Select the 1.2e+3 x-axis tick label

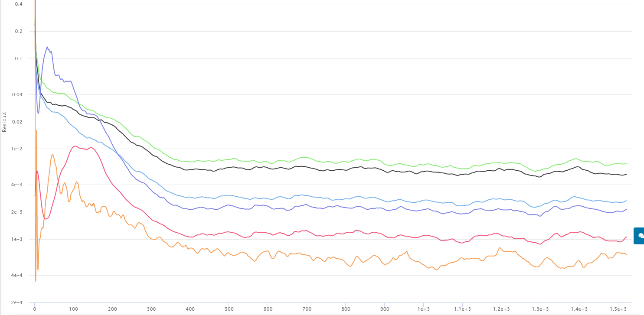(501, 309)
